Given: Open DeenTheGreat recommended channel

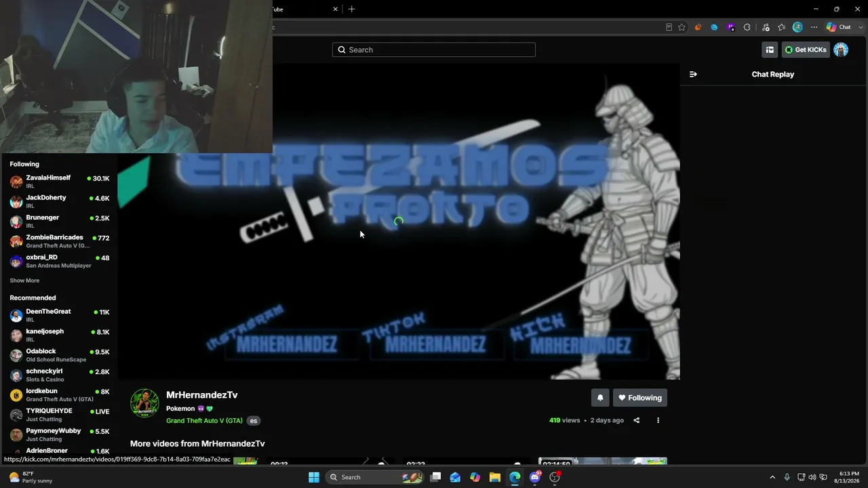Looking at the screenshot, I should pos(60,315).
